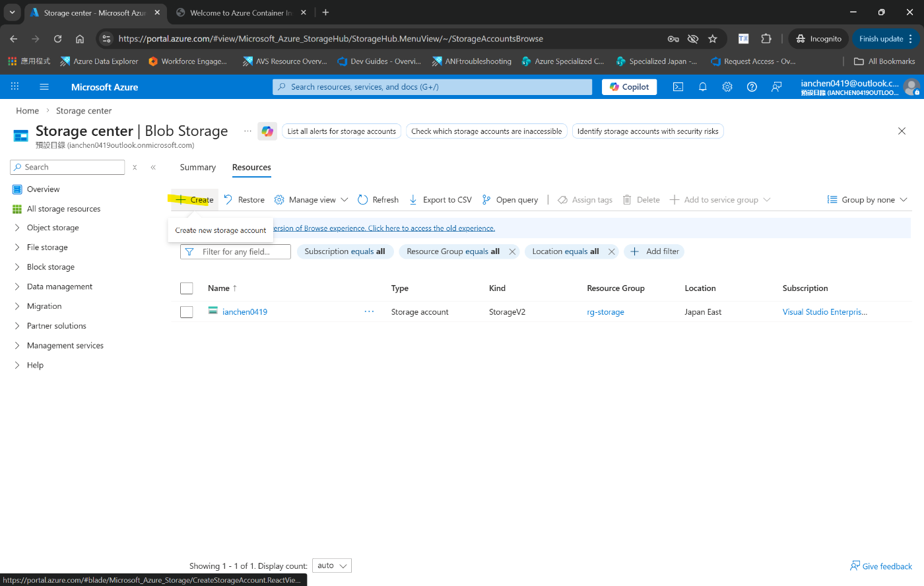Open the notifications bell
924x586 pixels.
(702, 86)
